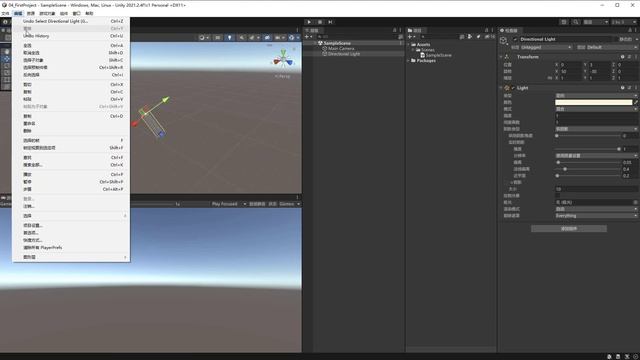Click the Normal Bias slider
Viewport: 640px width, 360px height.
[x=588, y=169]
